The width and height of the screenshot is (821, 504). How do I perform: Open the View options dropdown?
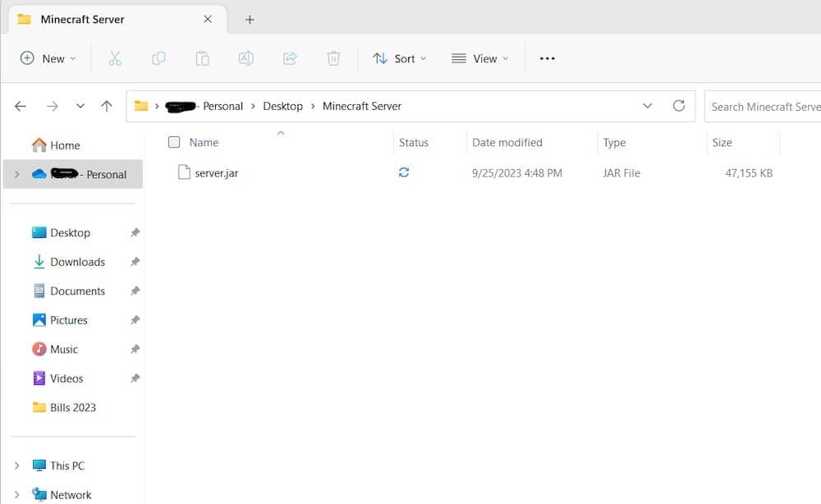(480, 57)
